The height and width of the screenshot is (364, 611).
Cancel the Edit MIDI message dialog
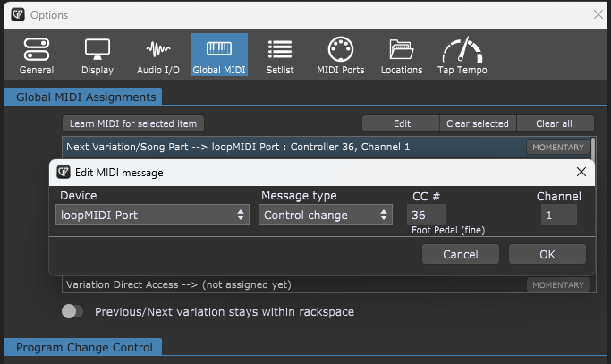(460, 255)
